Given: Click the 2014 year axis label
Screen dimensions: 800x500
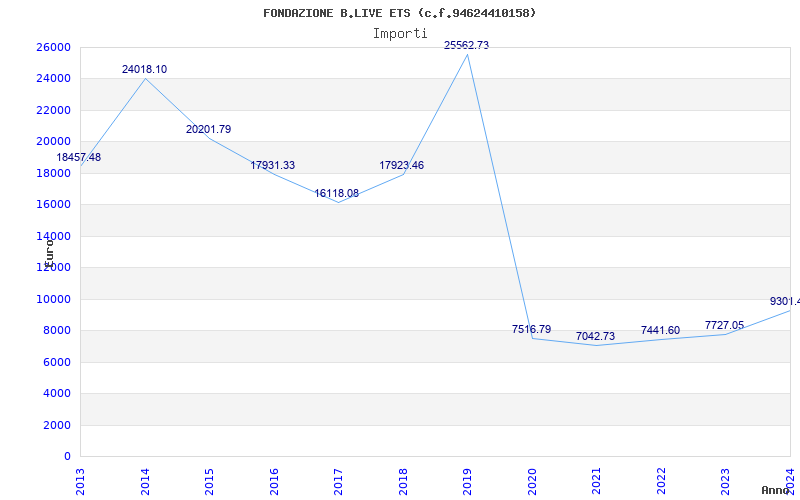Looking at the screenshot, I should pyautogui.click(x=145, y=481).
